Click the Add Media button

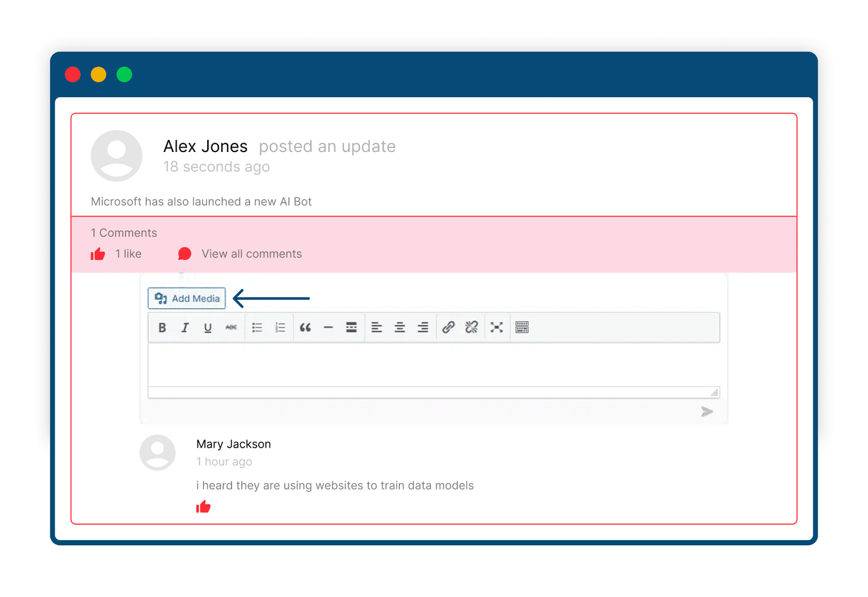(187, 298)
